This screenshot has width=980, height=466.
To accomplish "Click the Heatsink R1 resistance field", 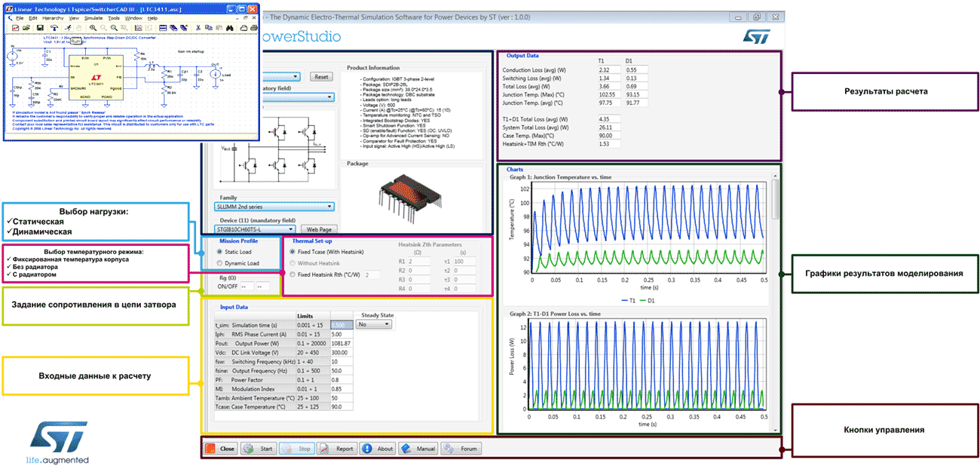I will [418, 261].
